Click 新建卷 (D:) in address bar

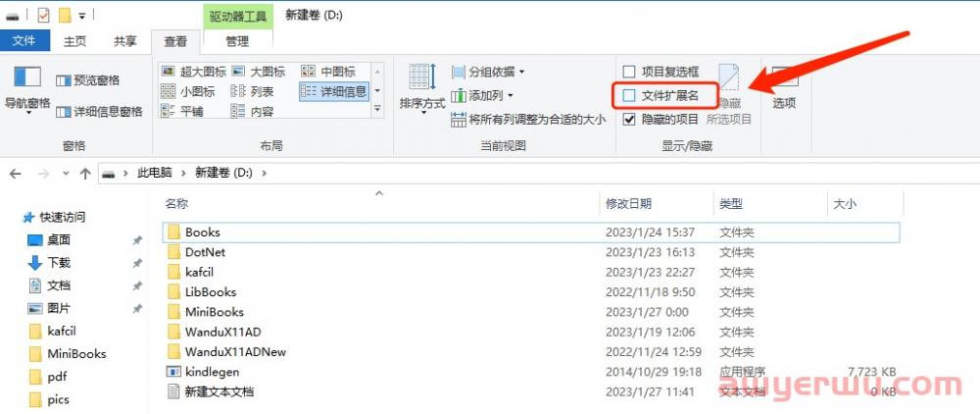[x=223, y=174]
